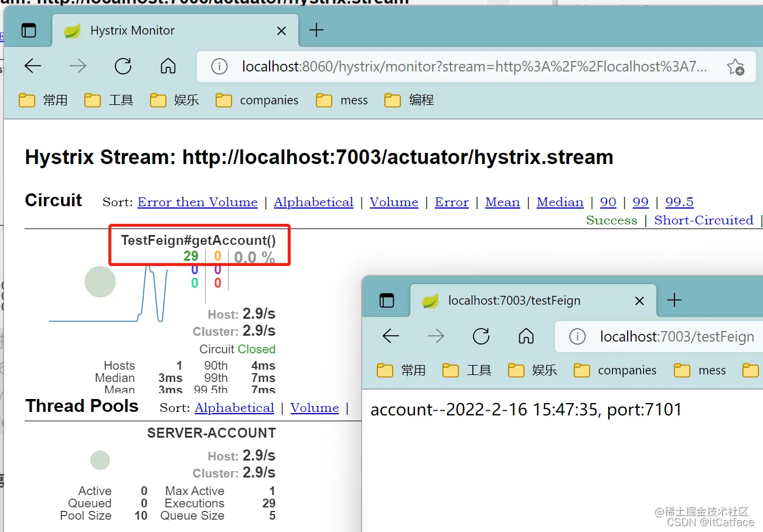Click the Circuit Closed status text

click(237, 349)
